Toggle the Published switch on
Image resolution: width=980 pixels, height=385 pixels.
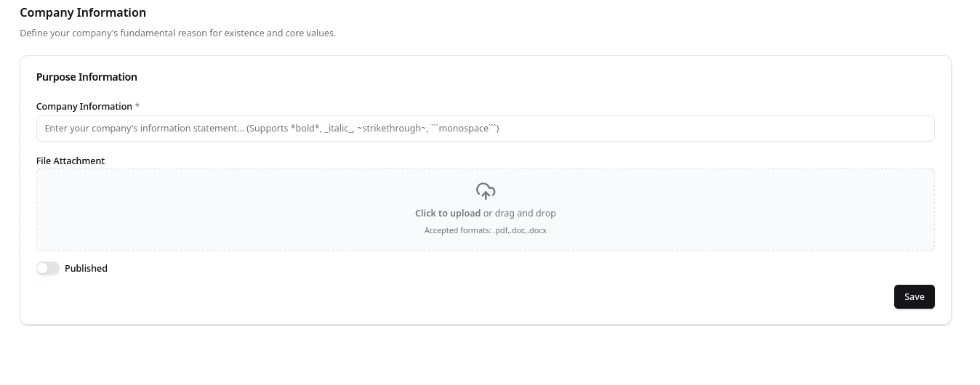click(x=48, y=268)
